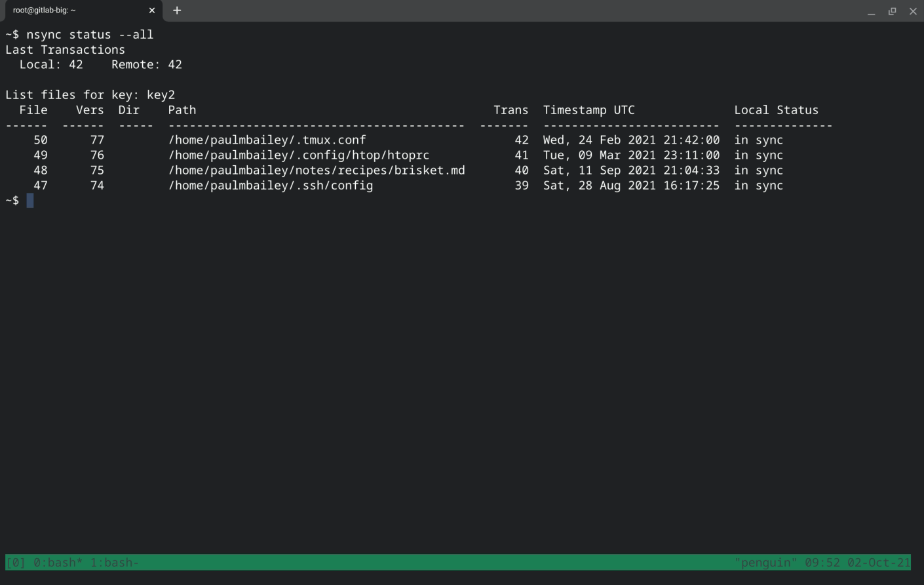Screen dimensions: 924x585
Task: Click the 'Remote: 42' value
Action: click(x=147, y=65)
